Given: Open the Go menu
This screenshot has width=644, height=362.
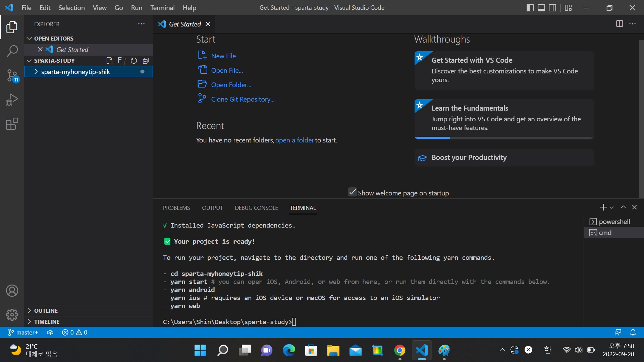Looking at the screenshot, I should coord(119,7).
